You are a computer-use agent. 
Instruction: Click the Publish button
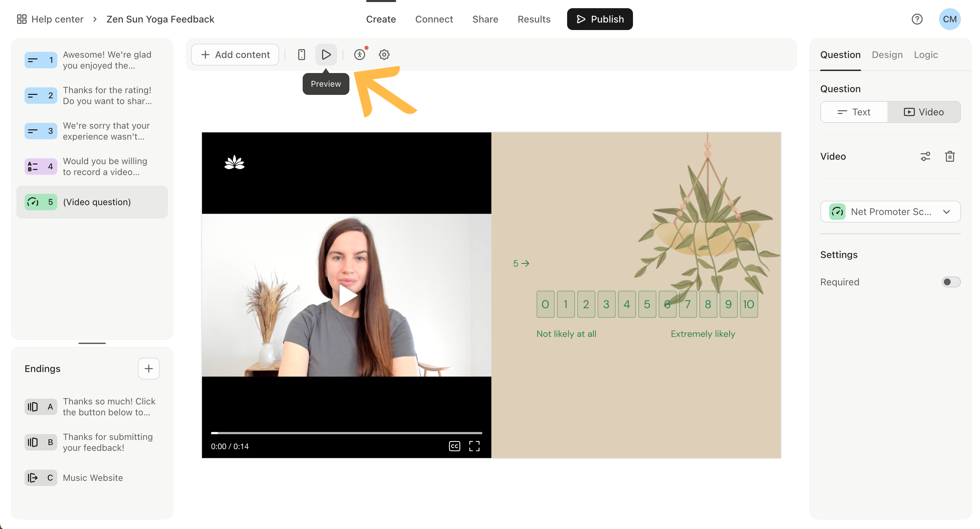point(600,19)
